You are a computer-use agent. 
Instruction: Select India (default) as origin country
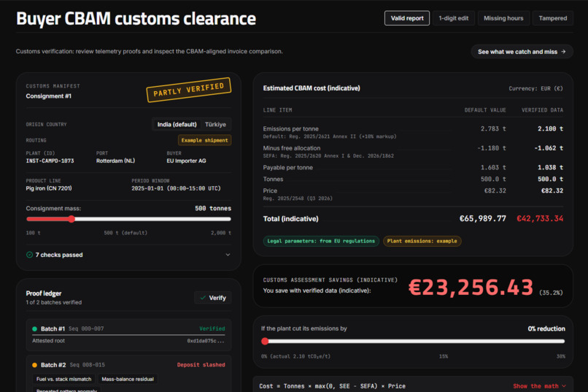click(x=177, y=125)
